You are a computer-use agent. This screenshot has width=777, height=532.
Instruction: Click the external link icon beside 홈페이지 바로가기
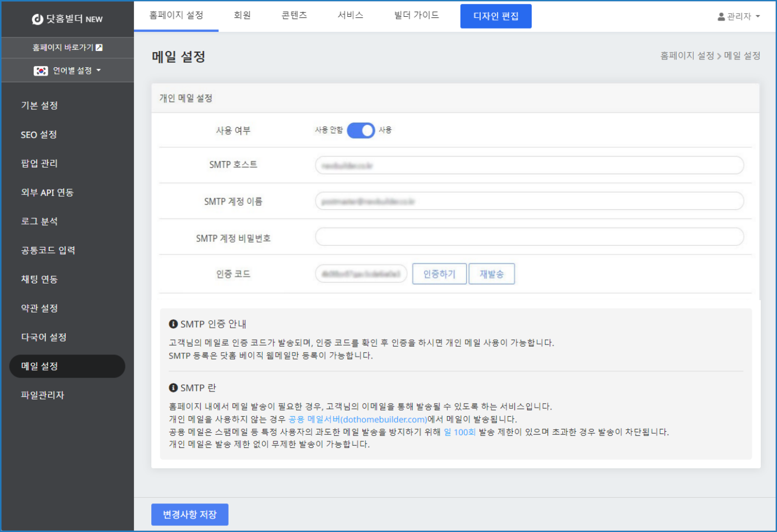click(99, 48)
